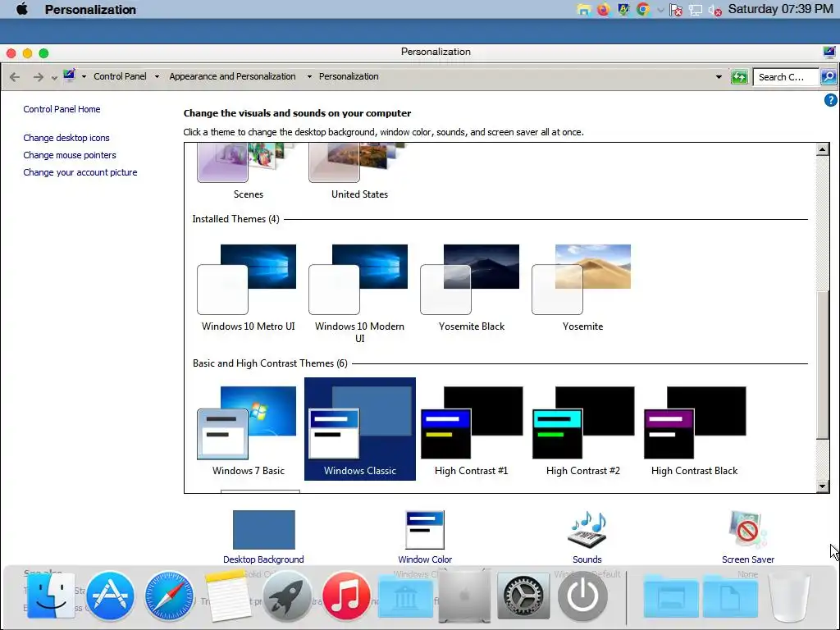Image resolution: width=840 pixels, height=630 pixels.
Task: Open the Apple menu
Action: click(x=22, y=8)
